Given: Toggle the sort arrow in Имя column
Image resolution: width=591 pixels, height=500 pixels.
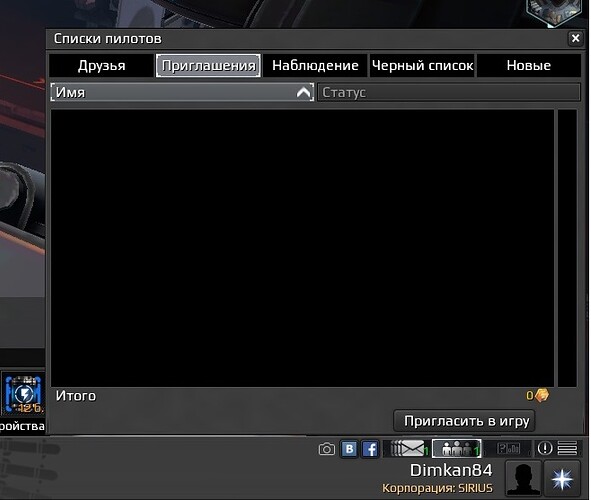Looking at the screenshot, I should (x=303, y=92).
